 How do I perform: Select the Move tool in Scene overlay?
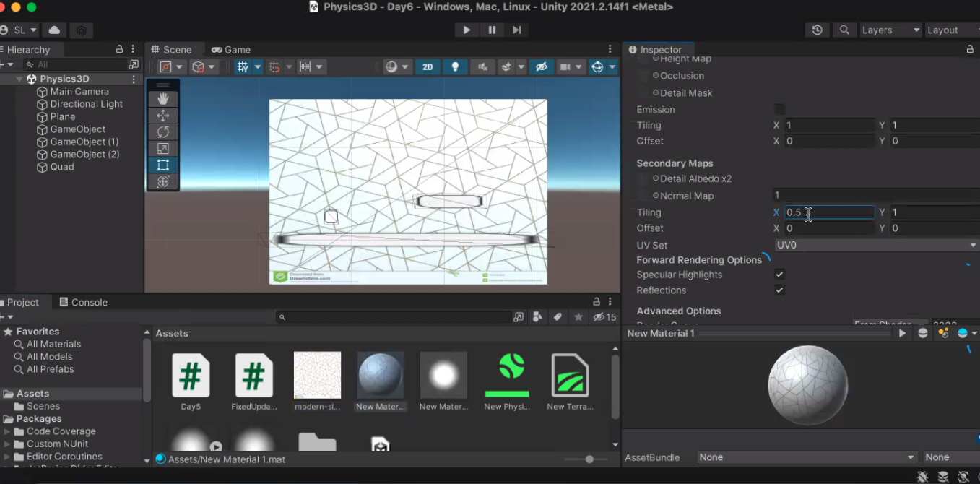(162, 116)
